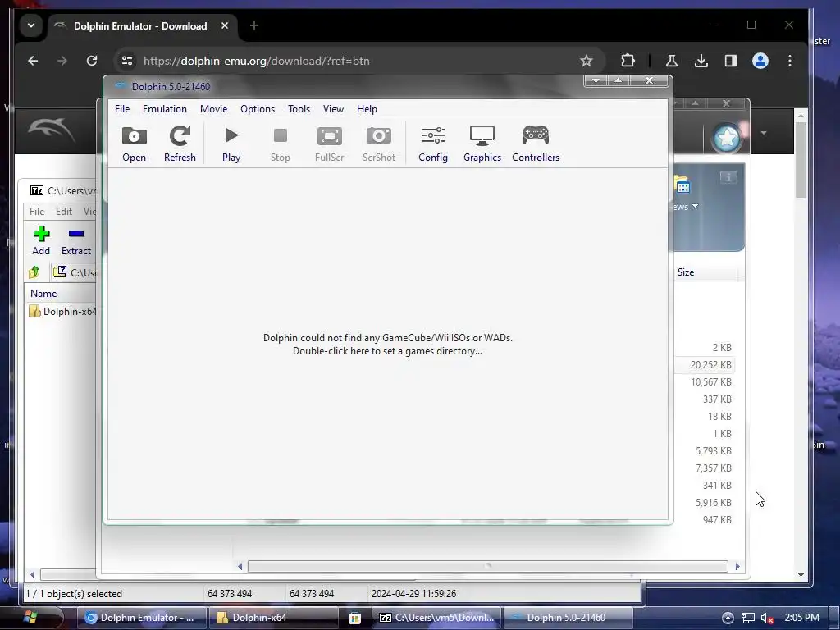Screen dimensions: 840x630
Task: Click the network tray icon
Action: pyautogui.click(x=748, y=618)
